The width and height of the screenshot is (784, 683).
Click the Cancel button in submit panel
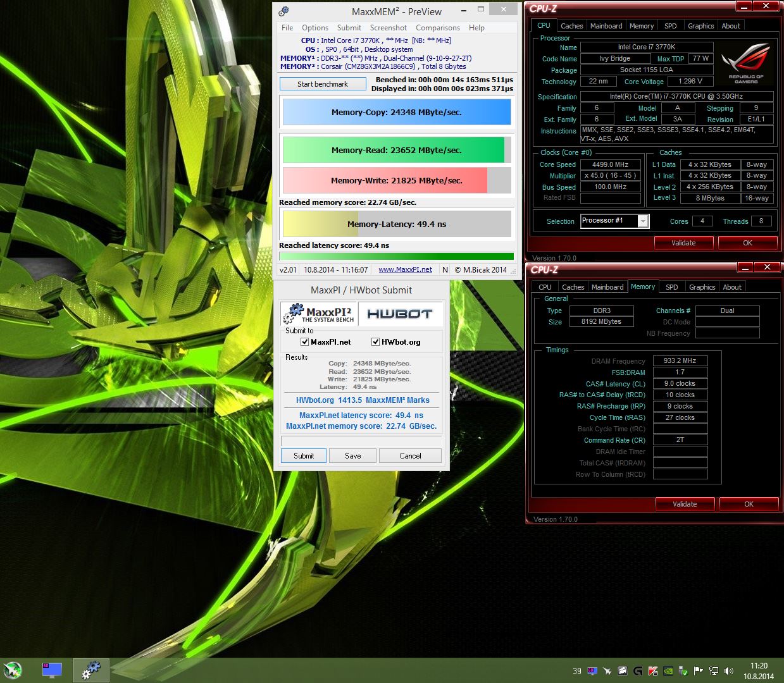tap(411, 456)
